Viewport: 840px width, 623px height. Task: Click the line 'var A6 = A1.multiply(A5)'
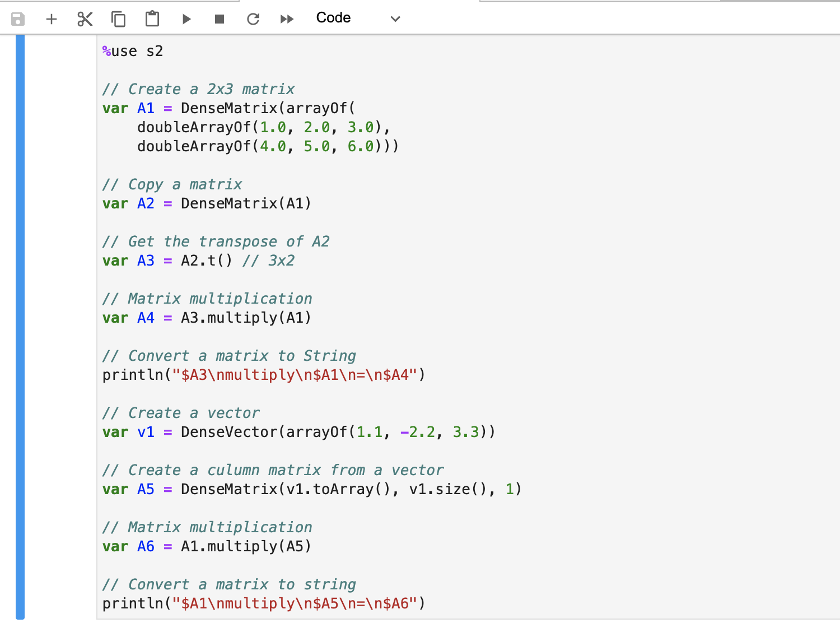point(207,546)
